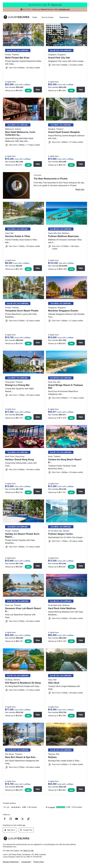
Task: Click View for Pullman Maldives Maamutaa
Action: tap(81, 268)
